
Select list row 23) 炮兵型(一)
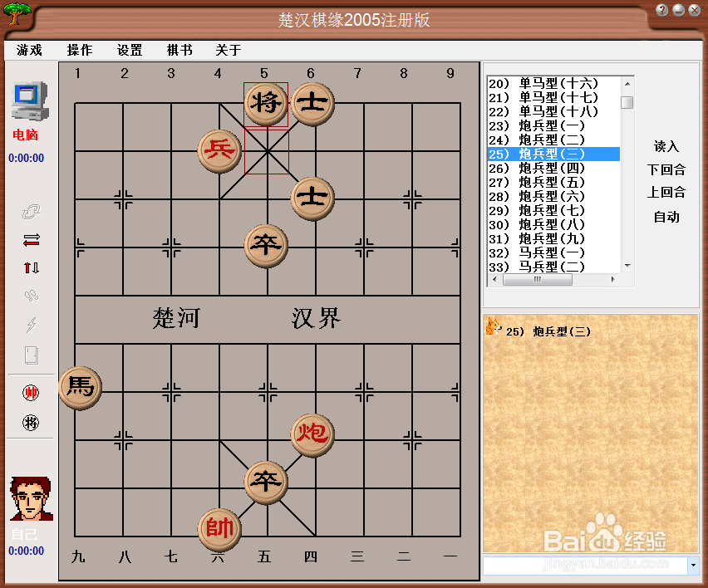click(x=554, y=126)
